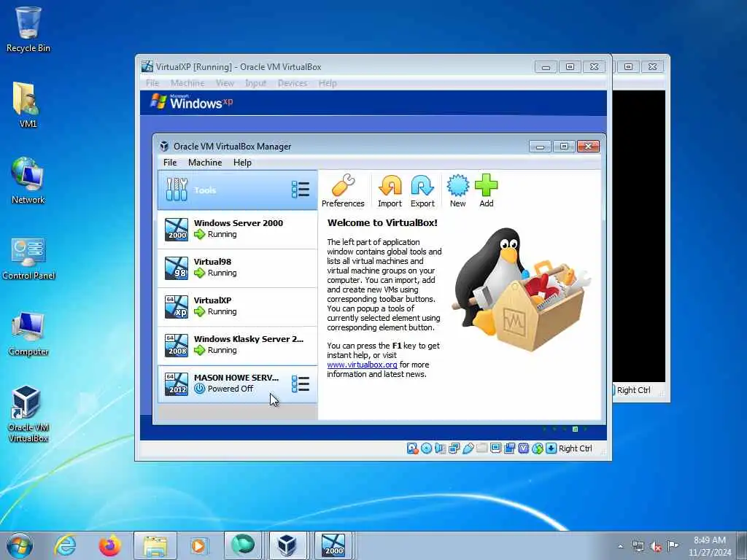This screenshot has height=560, width=747.
Task: Click the Export appliance toolbar icon
Action: click(422, 191)
